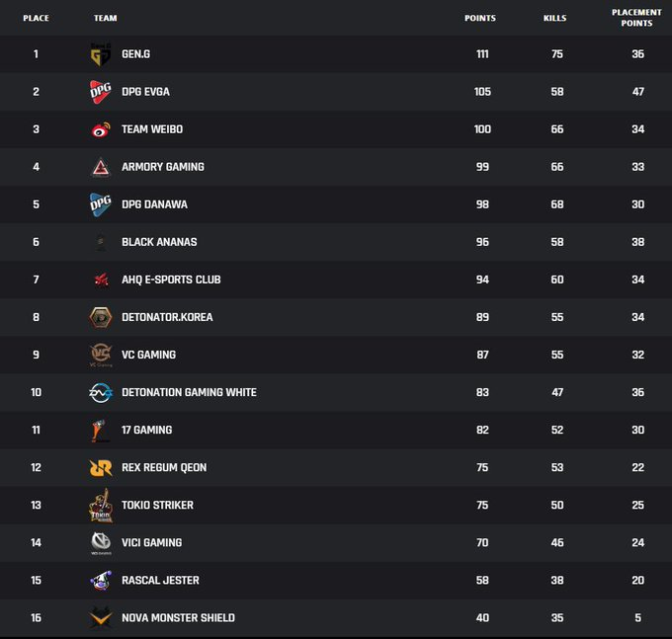Click the Placement Points column header

636,18
